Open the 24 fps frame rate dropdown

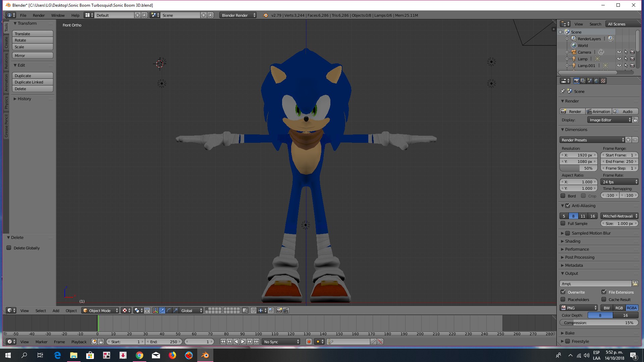620,182
